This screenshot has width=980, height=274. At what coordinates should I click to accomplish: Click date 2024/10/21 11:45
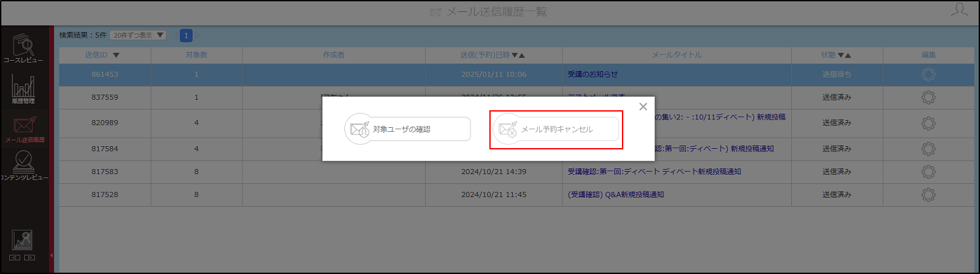(x=494, y=194)
